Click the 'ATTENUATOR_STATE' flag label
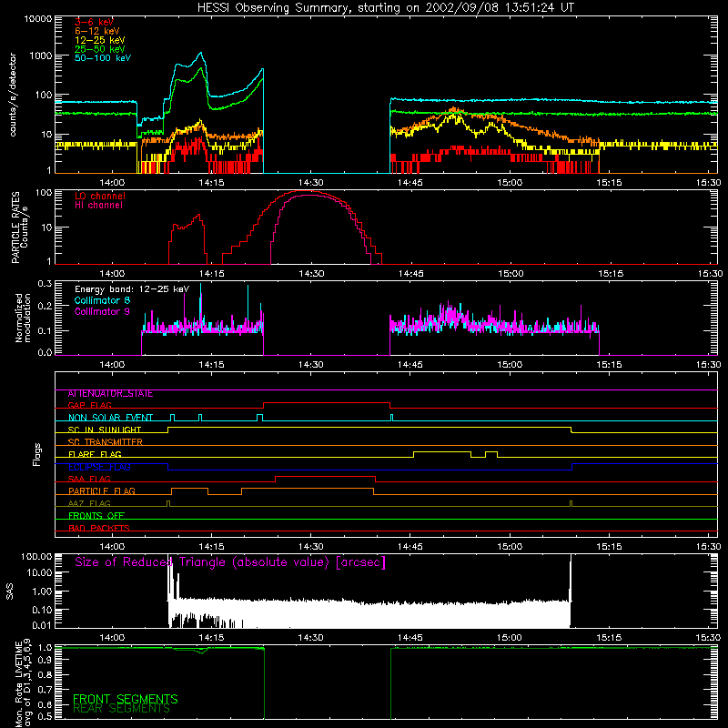Screen dimensions: 728x728 coord(110,394)
